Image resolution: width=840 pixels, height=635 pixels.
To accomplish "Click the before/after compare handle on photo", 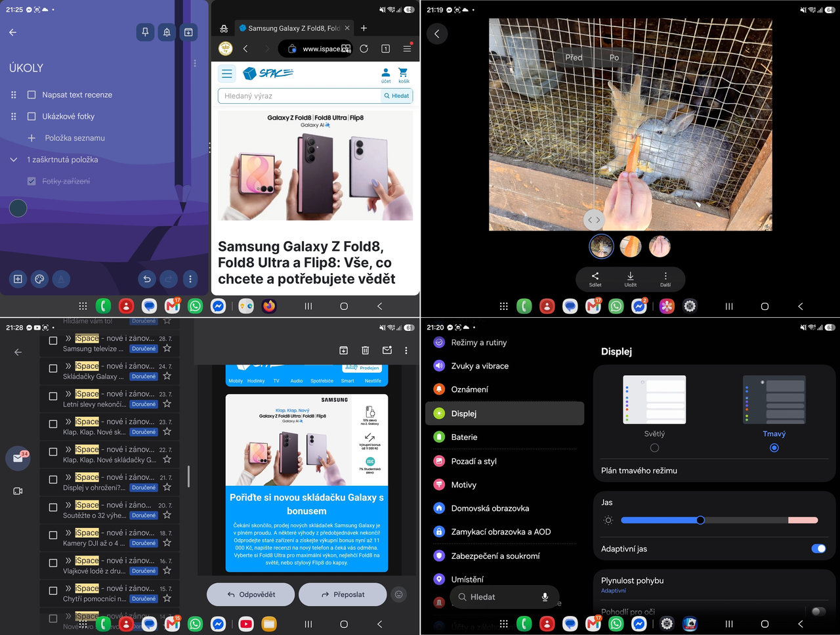I will 594,220.
